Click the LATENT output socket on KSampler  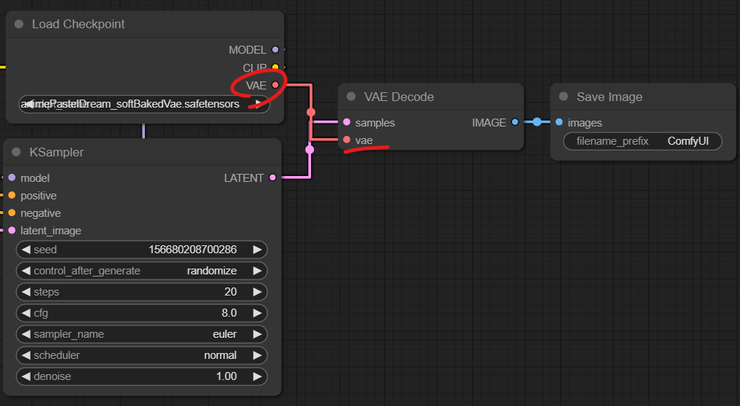click(272, 178)
